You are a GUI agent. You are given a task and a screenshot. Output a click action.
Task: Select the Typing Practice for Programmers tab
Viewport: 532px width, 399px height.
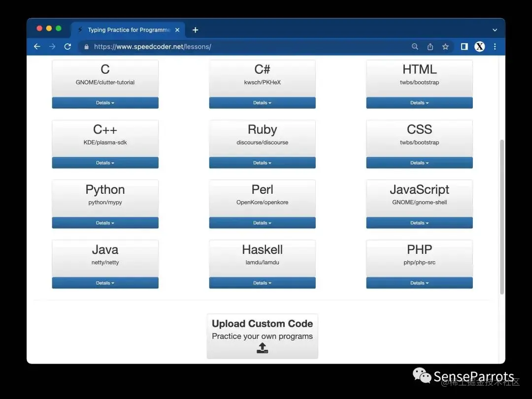(126, 30)
